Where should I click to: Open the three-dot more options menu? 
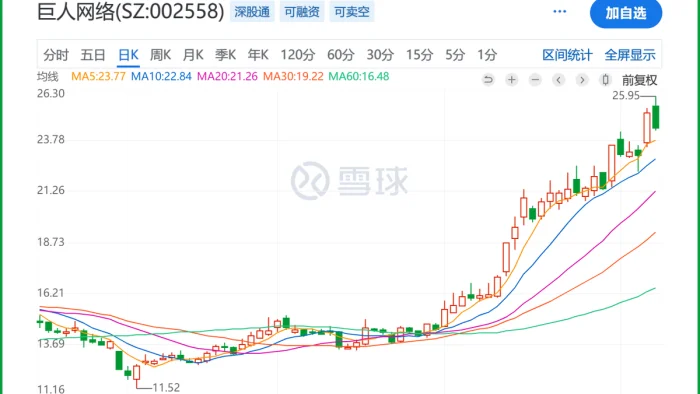[x=560, y=12]
